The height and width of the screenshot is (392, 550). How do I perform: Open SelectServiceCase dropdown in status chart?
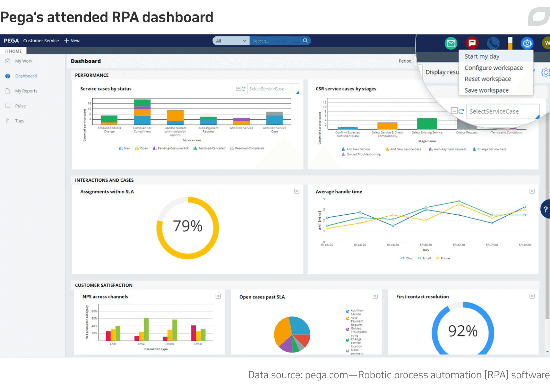(x=273, y=89)
